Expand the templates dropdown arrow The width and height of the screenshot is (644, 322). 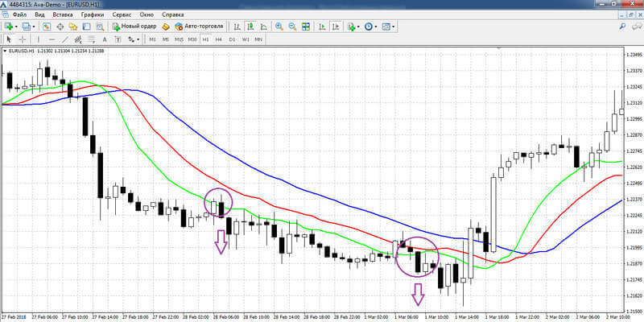click(394, 27)
